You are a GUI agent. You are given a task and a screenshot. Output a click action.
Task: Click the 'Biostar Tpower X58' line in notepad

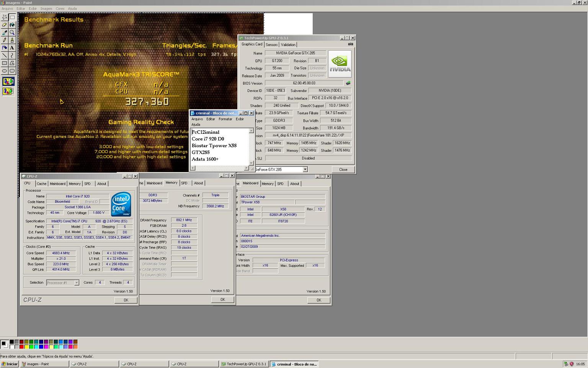point(214,146)
